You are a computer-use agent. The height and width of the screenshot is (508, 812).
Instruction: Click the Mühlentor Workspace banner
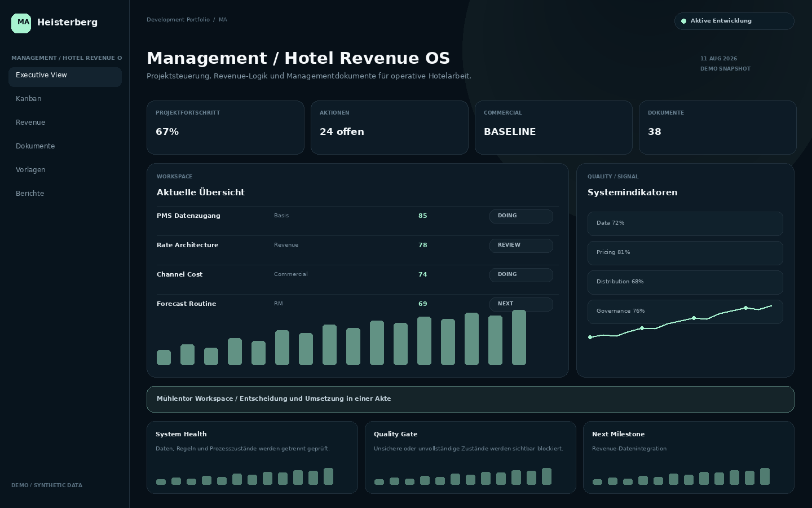470,399
